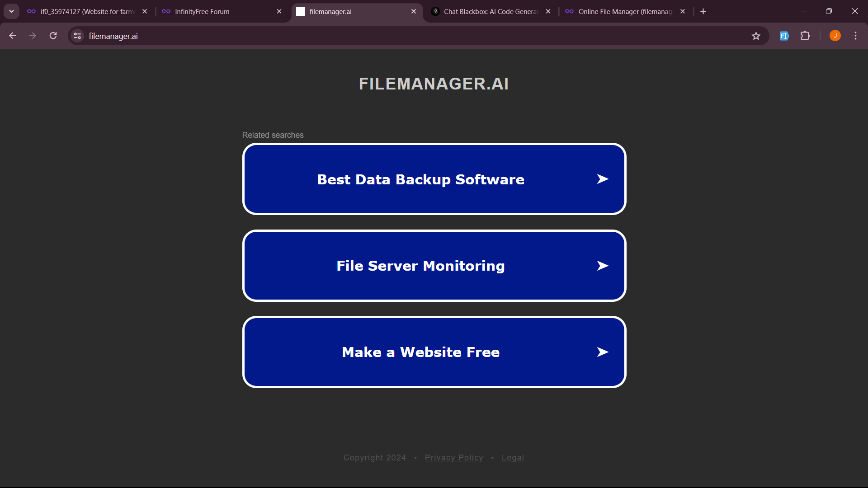Click the File Server Monitoring button

pos(420,266)
